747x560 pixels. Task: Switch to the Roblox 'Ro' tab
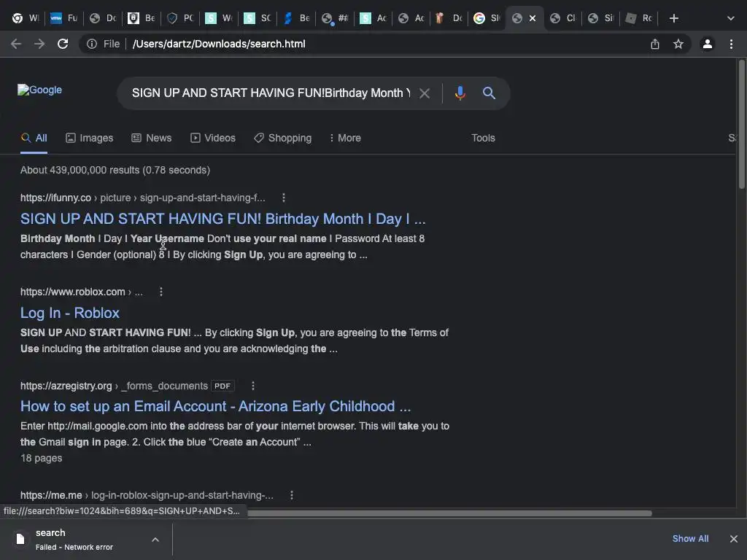(x=638, y=18)
